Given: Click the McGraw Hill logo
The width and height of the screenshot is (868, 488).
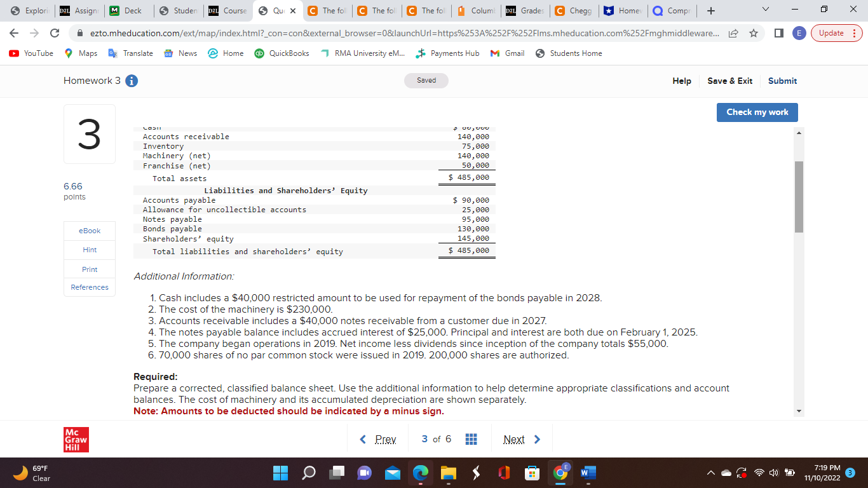Looking at the screenshot, I should [76, 440].
